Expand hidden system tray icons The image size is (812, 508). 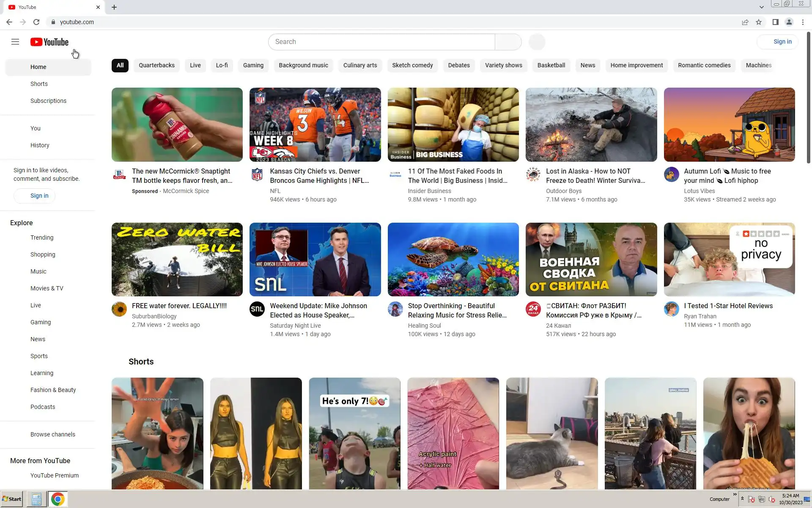pos(742,499)
